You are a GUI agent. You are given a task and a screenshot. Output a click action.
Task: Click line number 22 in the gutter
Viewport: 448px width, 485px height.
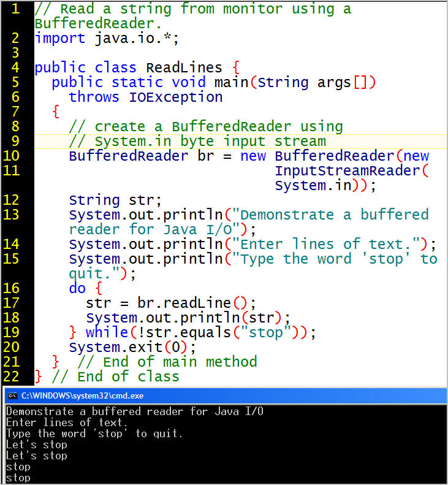tap(12, 376)
